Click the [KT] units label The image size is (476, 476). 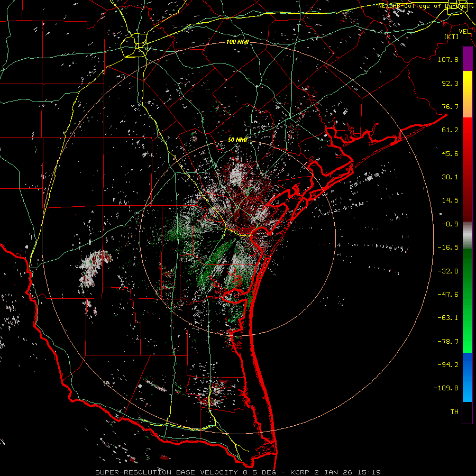tap(452, 36)
